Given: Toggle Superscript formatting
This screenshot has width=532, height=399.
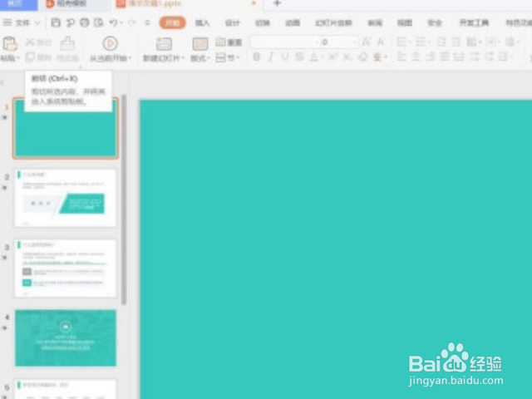Looking at the screenshot, I should pos(332,57).
